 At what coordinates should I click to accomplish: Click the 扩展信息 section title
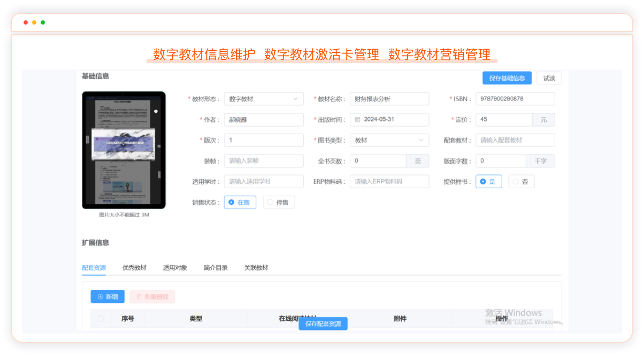(95, 243)
